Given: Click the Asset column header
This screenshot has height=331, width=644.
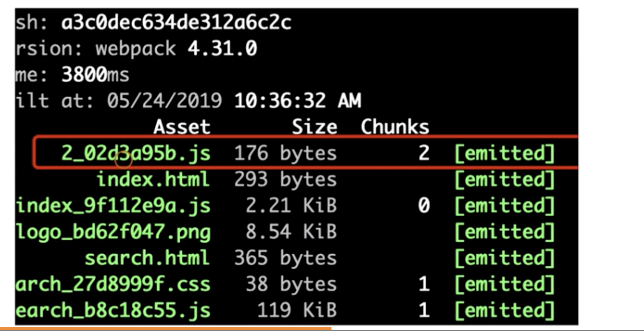Looking at the screenshot, I should click(x=182, y=127).
